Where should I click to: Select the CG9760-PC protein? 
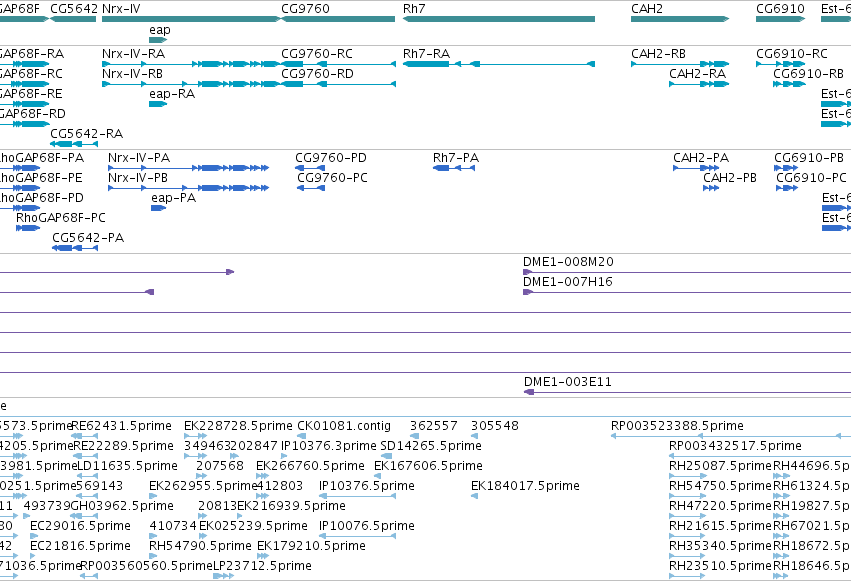click(x=332, y=178)
